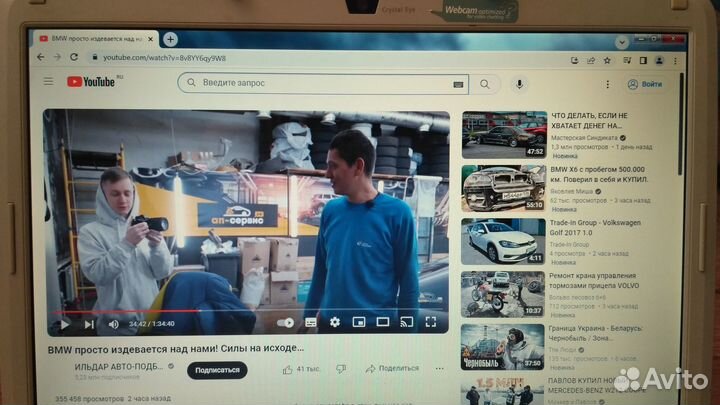720x405 pixels.
Task: Focus the Введите запрос search field
Action: point(323,83)
